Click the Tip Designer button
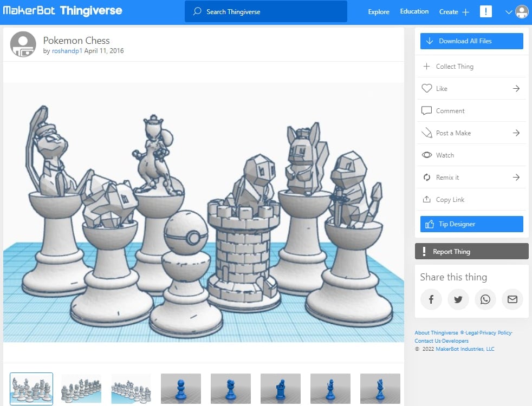The image size is (532, 406). click(x=472, y=224)
